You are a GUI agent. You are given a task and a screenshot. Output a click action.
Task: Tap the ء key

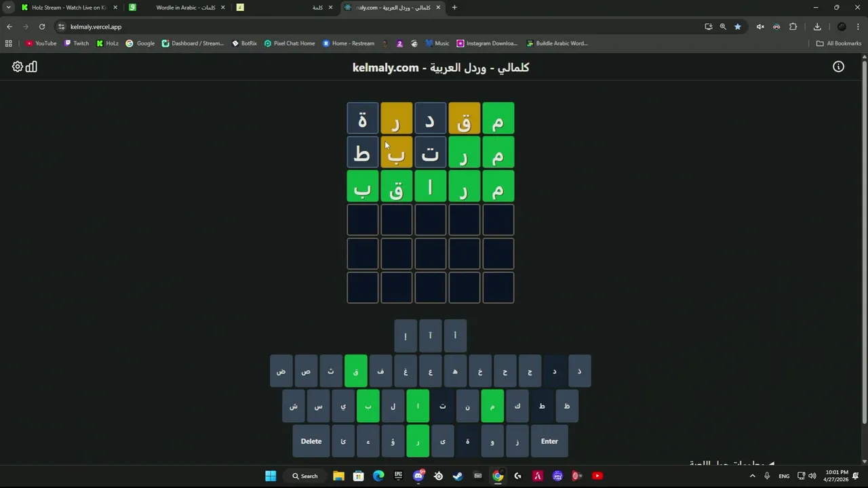point(368,441)
